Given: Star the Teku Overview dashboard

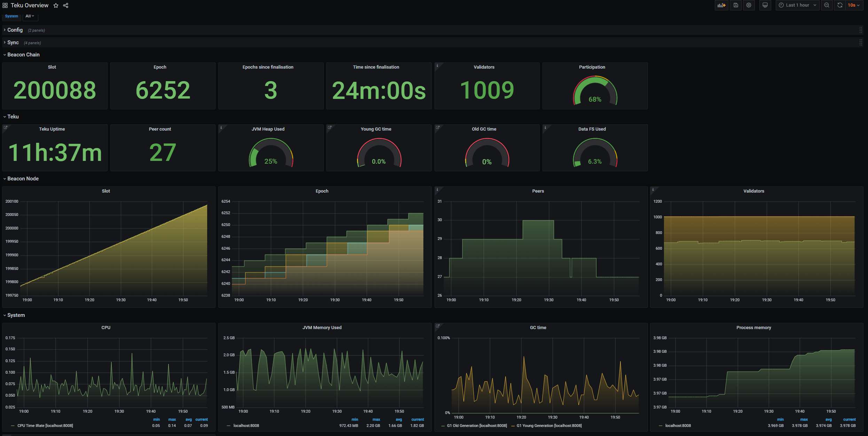Looking at the screenshot, I should 56,6.
